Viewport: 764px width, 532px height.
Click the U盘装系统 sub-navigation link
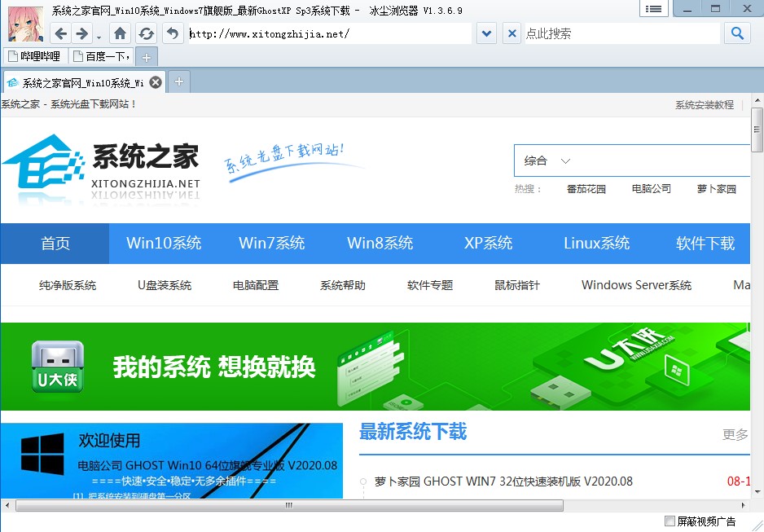tap(165, 285)
